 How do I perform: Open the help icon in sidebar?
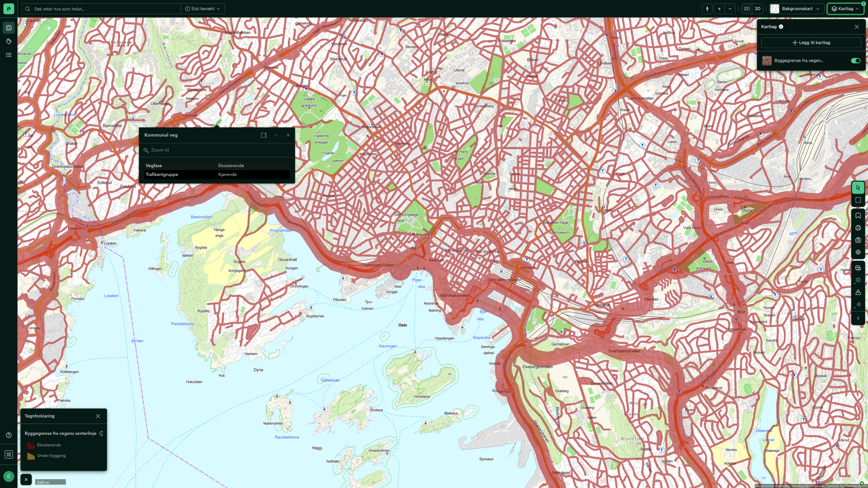[x=9, y=435]
